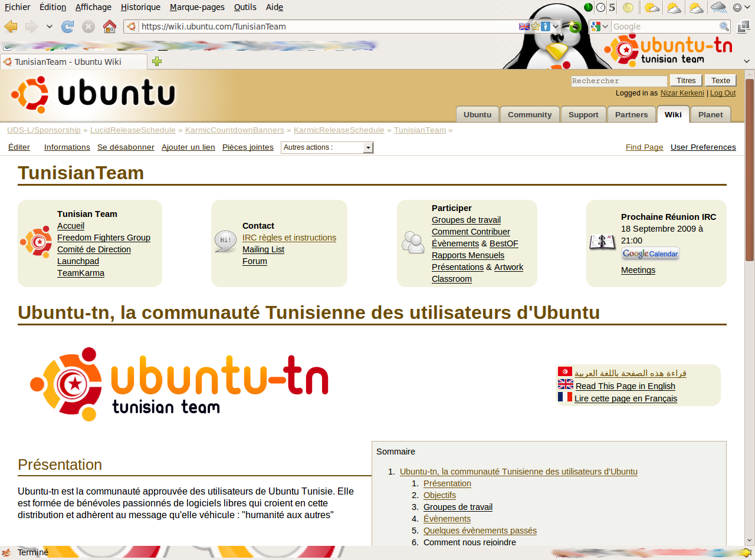
Task: Switch to the Planet site tab
Action: click(x=710, y=114)
